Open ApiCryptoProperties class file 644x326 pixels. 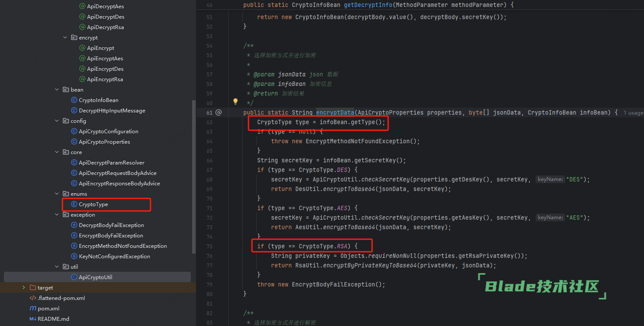[104, 142]
